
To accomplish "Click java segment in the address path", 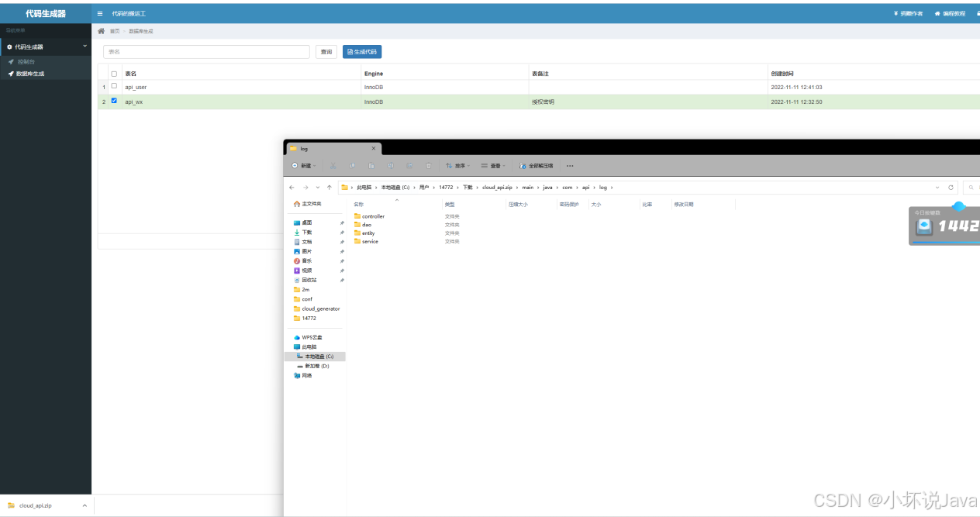I will pos(547,188).
